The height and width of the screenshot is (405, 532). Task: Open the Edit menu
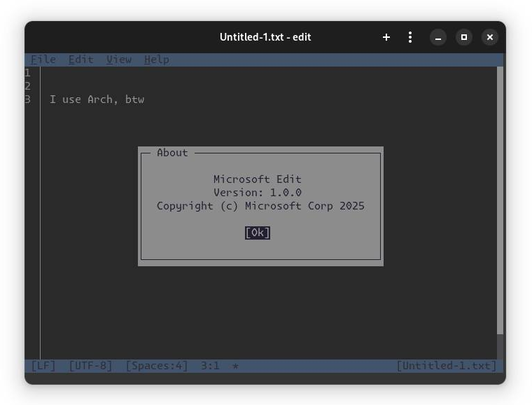(x=80, y=60)
